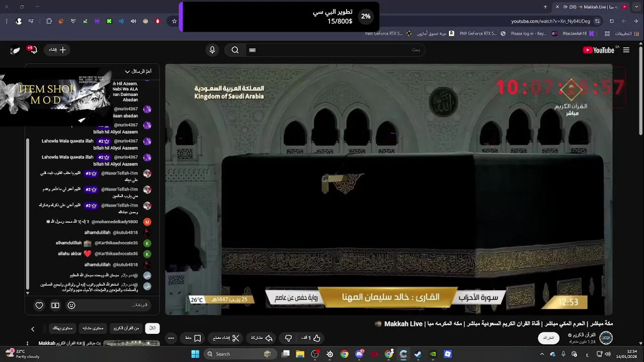Start voice search with the microphone icon
This screenshot has height=362, width=644.
click(212, 50)
